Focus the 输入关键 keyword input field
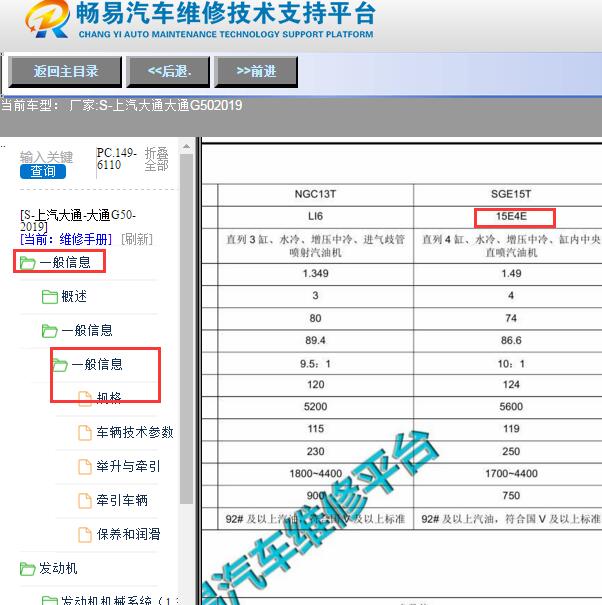 (46, 157)
